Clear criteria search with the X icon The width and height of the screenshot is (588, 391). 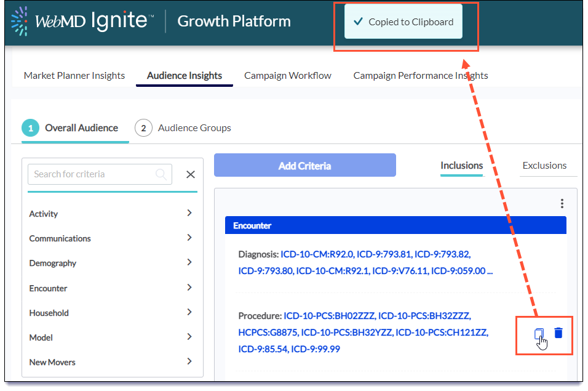pos(191,174)
